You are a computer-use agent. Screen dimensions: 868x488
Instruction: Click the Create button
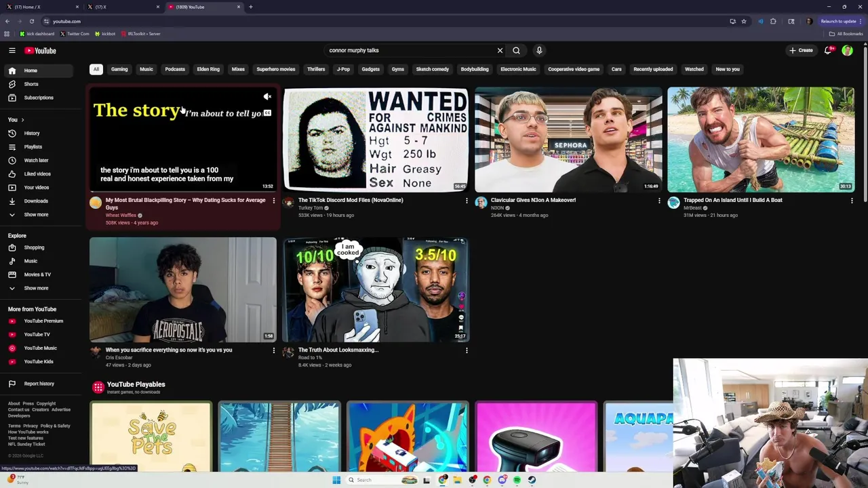801,50
